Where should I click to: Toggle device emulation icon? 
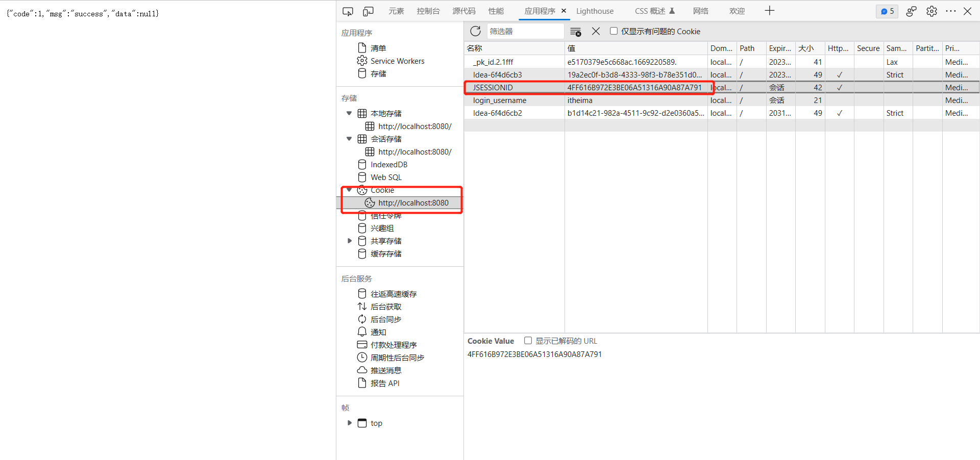coord(368,11)
